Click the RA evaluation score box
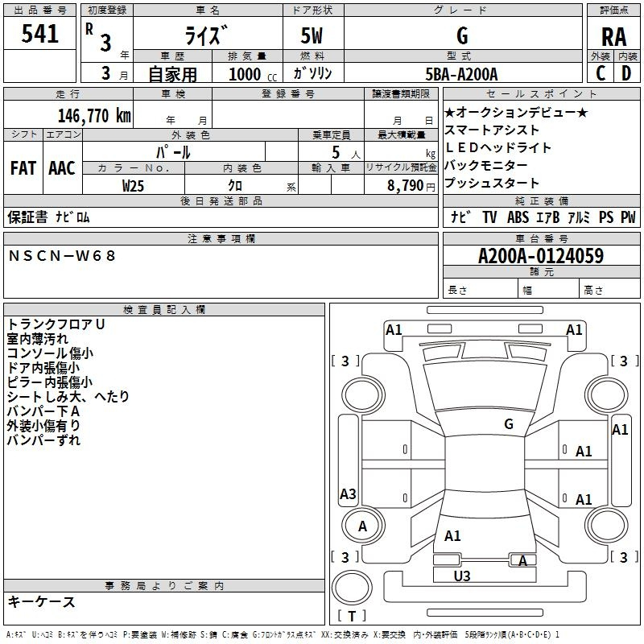Image resolution: width=644 pixels, height=644 pixels. 613,37
